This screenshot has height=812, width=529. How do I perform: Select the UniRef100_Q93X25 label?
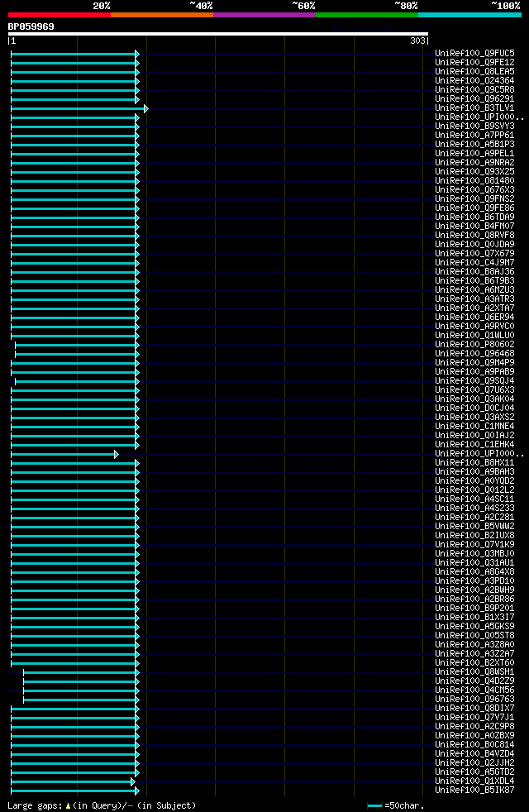click(474, 172)
